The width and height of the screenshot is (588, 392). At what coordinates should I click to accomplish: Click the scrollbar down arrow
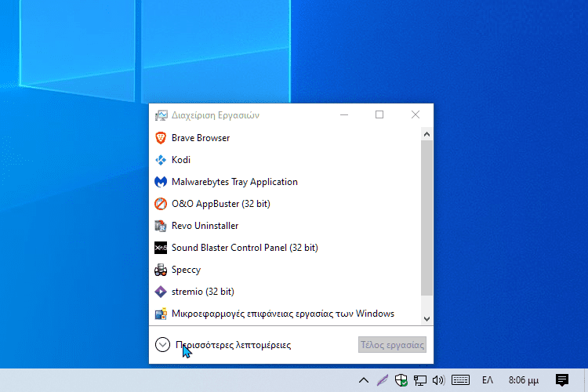[x=426, y=319]
